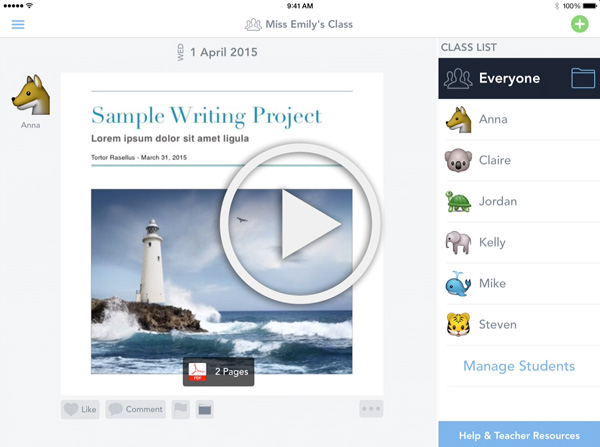
Task: Click the Wi-Fi icon in status bar
Action: (x=29, y=5)
